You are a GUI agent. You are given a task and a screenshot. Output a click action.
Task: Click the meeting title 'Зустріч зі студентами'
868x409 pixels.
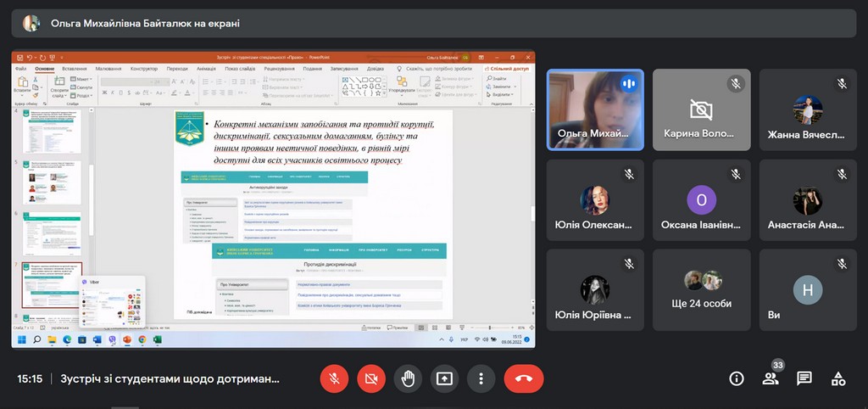[x=170, y=378]
